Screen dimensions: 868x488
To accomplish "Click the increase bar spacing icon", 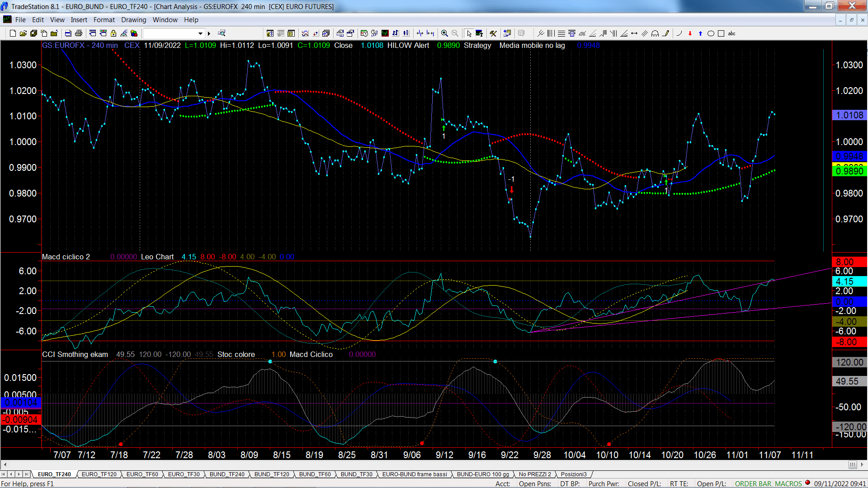I will point(430,33).
